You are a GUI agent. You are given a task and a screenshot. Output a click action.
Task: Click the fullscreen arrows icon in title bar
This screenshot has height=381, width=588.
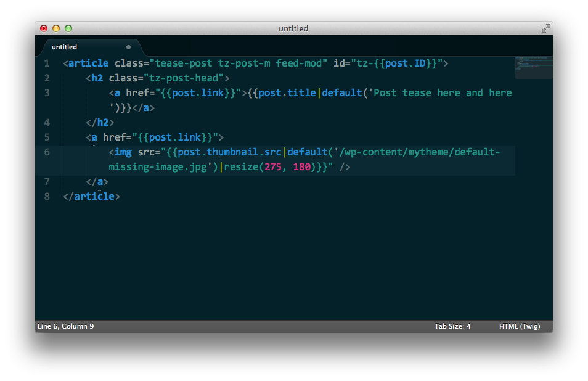545,28
